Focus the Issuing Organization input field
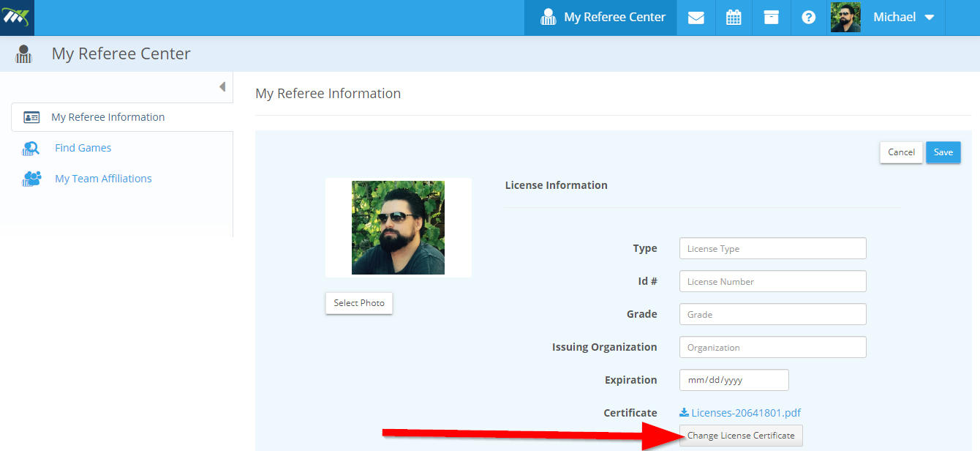Image resolution: width=980 pixels, height=451 pixels. 773,347
